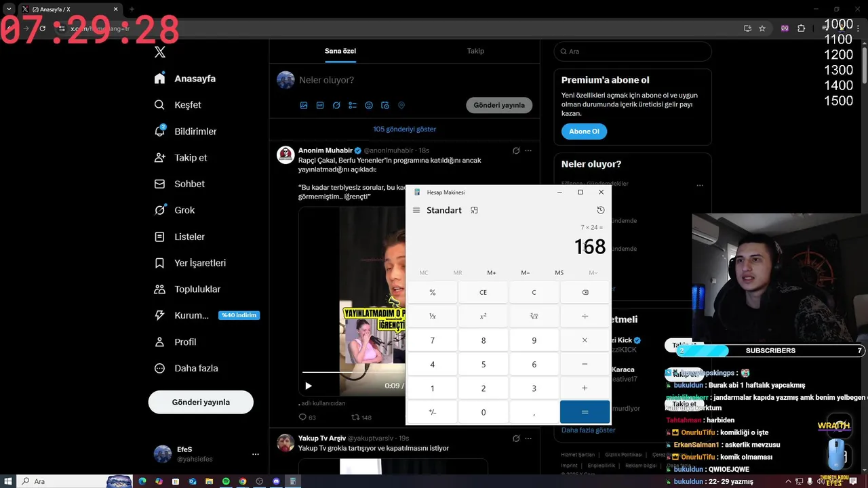Open emoji picker in the composer
The height and width of the screenshot is (488, 868).
[369, 105]
